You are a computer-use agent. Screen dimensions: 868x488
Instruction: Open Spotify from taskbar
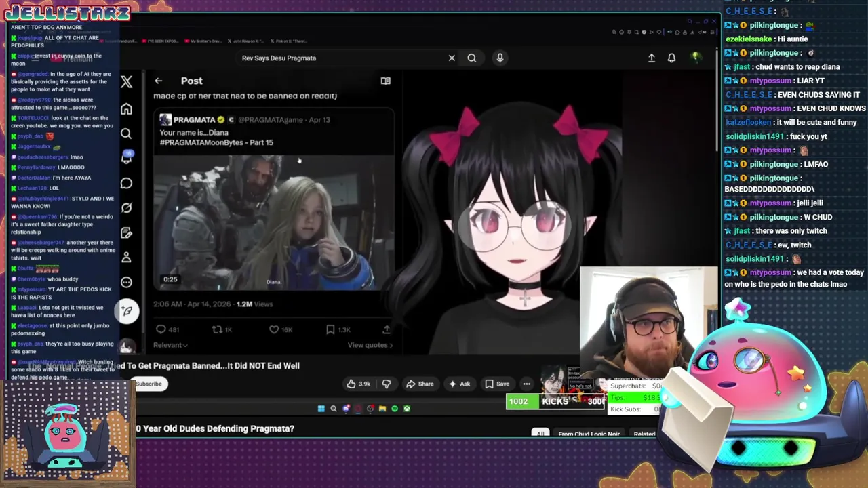pyautogui.click(x=395, y=409)
